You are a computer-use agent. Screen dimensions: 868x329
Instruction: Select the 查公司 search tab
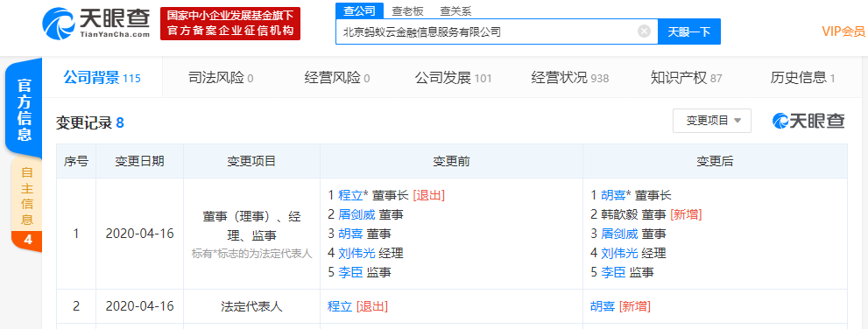point(359,10)
